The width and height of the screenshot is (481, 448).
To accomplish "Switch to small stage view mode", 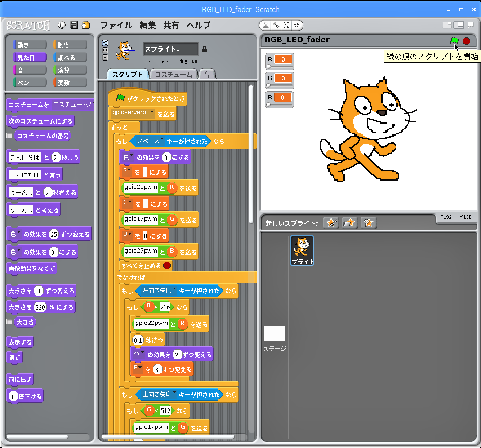I will coord(447,25).
